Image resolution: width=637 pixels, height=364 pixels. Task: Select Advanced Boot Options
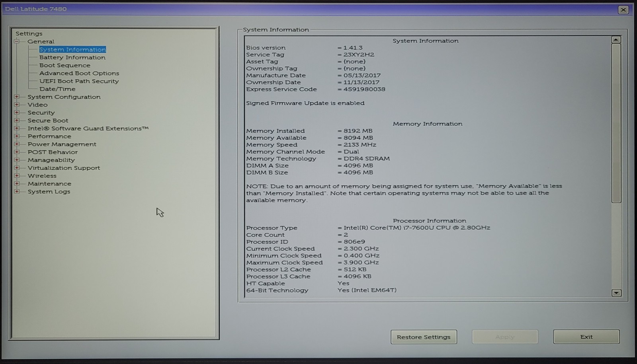pos(79,73)
